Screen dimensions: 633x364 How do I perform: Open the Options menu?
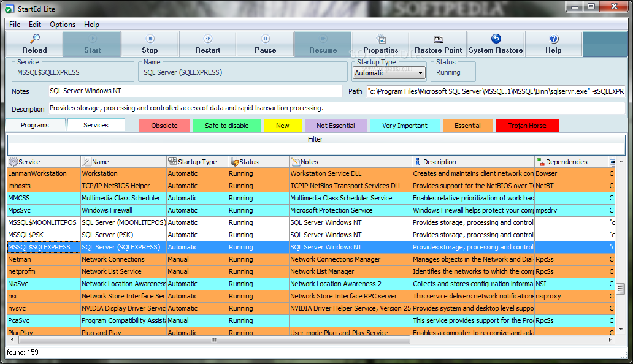63,24
